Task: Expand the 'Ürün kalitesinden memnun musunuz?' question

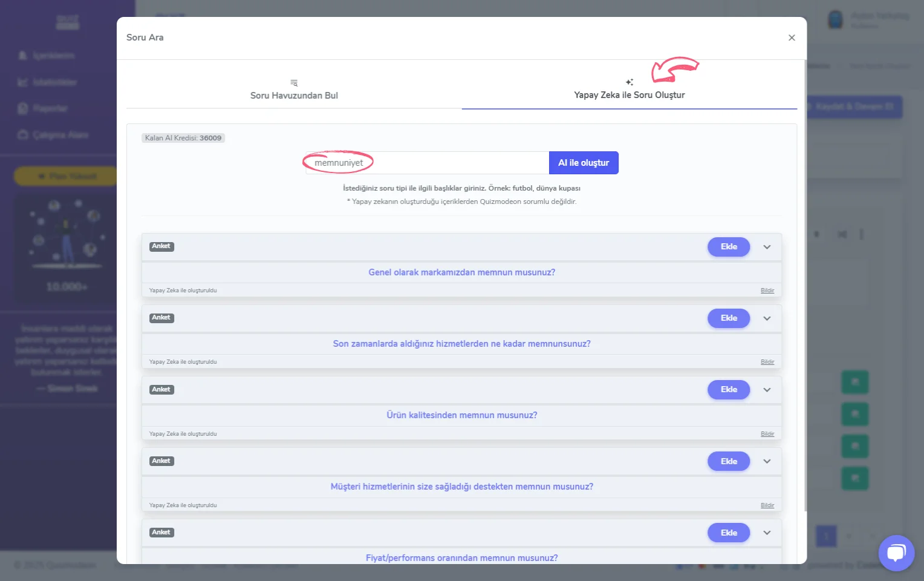Action: [x=767, y=390]
